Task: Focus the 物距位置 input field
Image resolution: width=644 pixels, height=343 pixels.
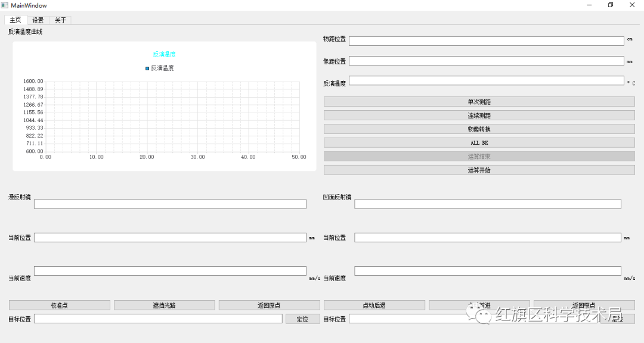Action: pos(487,41)
